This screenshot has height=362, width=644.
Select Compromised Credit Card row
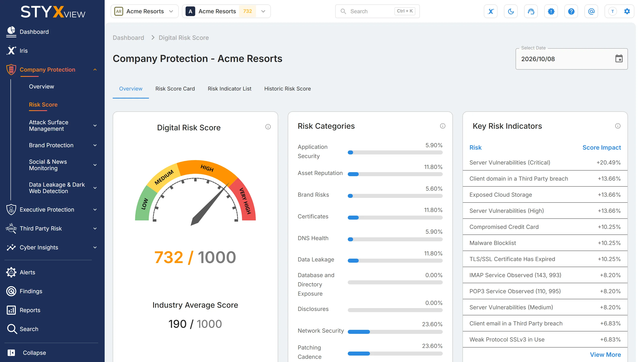click(545, 227)
